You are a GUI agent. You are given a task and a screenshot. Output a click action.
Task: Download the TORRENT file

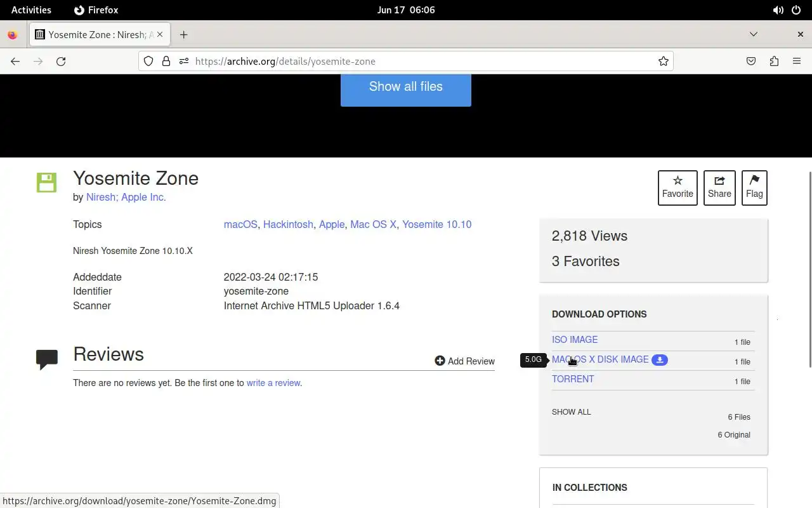[573, 379]
